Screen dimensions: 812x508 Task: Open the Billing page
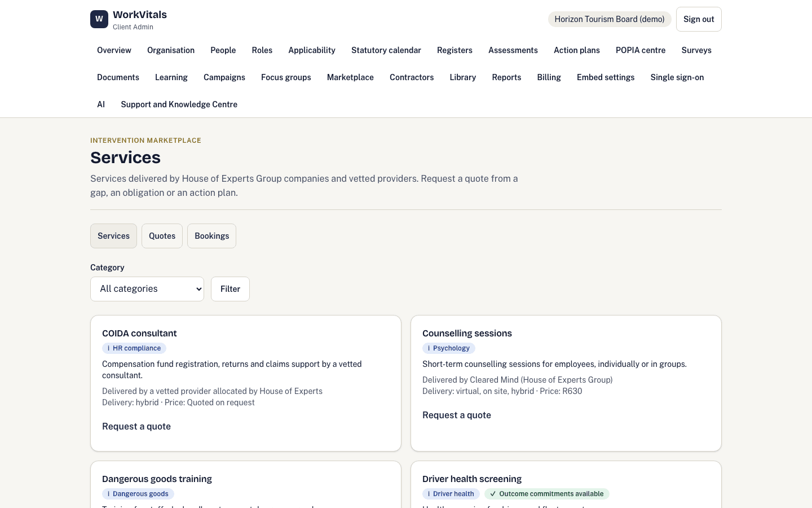[x=549, y=77]
